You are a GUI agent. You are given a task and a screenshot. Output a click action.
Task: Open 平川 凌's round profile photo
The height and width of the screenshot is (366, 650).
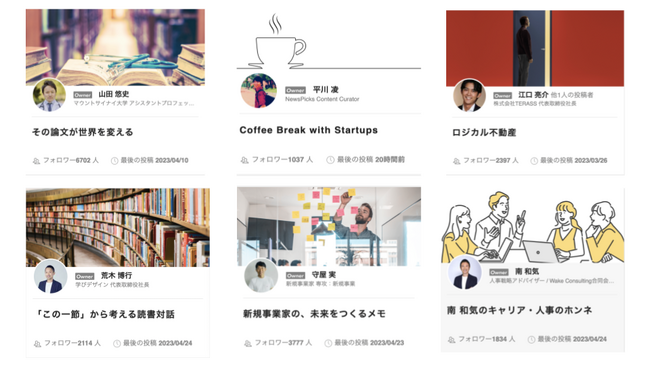coord(259,90)
